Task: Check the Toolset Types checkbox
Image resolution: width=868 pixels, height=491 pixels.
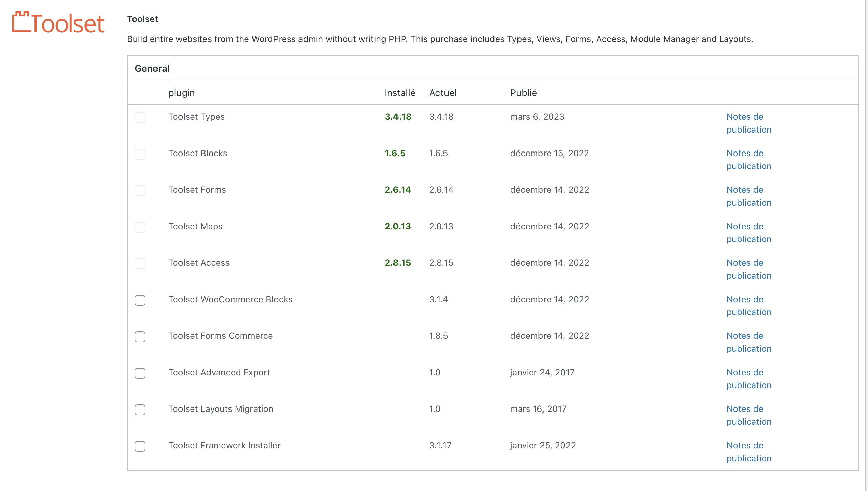Action: coord(140,117)
